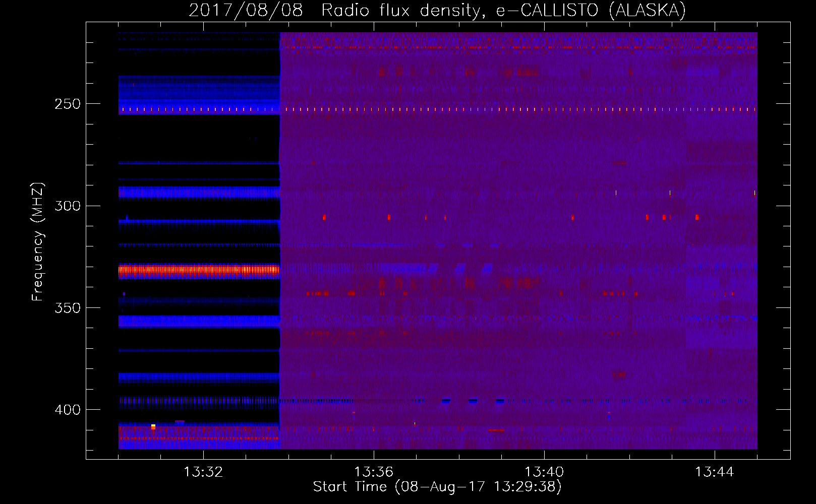Select the 350 frequency axis label

(68, 307)
